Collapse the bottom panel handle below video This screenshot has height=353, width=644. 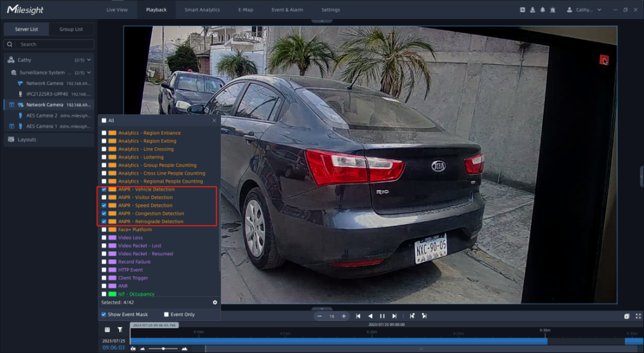(x=321, y=309)
